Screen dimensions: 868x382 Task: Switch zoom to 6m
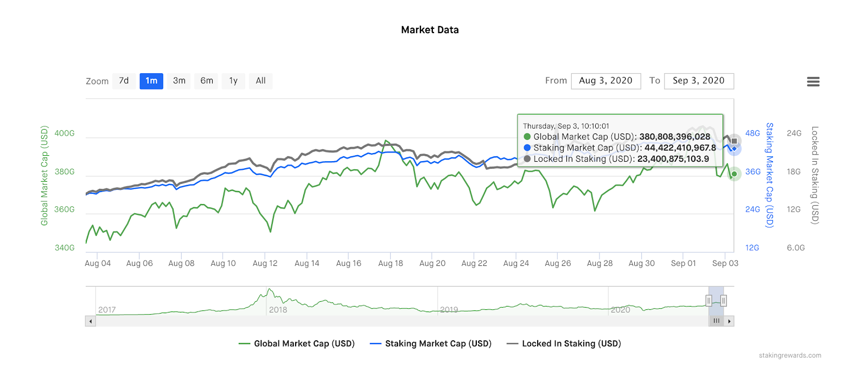pos(207,81)
